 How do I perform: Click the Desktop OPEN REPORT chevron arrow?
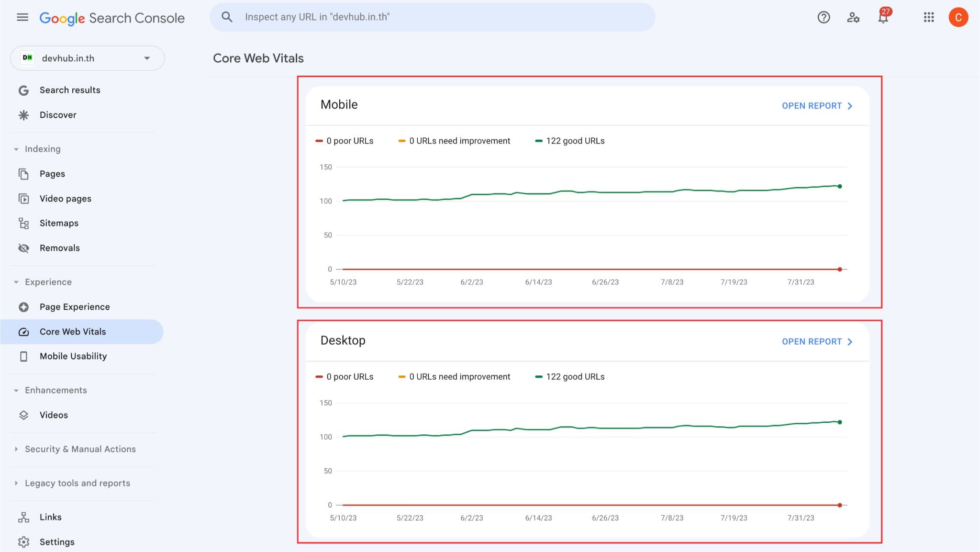(850, 342)
